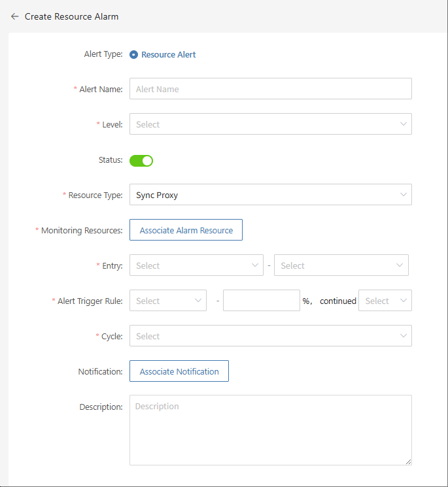
Task: Click the Alert Trigger Rule percentage input
Action: pos(262,300)
